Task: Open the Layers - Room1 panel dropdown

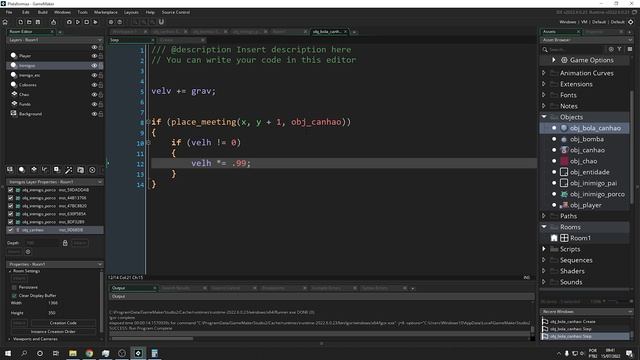Action: click(100, 40)
